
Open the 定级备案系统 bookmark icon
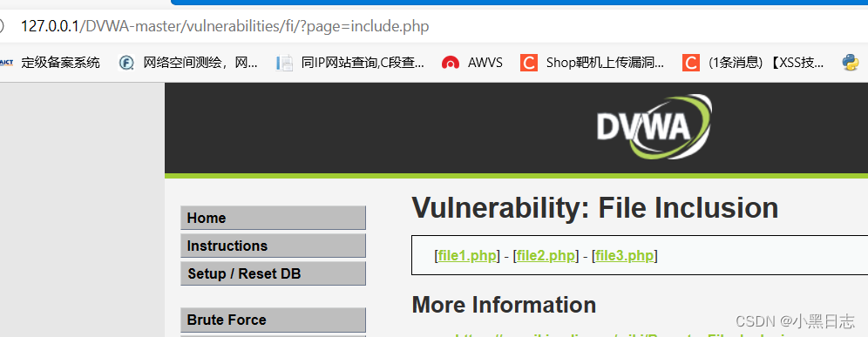click(6, 63)
